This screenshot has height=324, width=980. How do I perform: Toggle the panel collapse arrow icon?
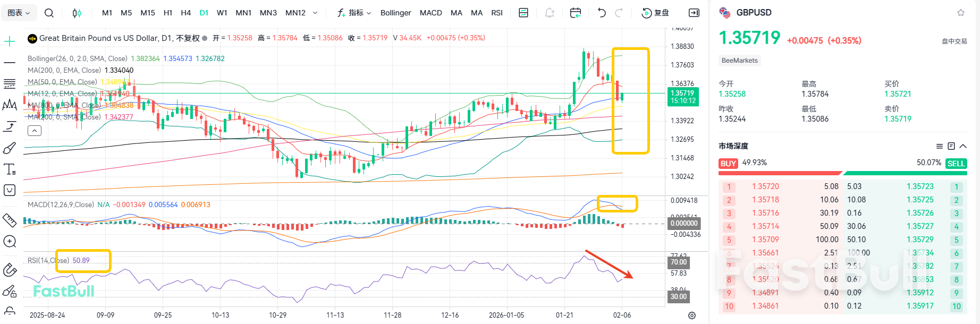(x=694, y=13)
